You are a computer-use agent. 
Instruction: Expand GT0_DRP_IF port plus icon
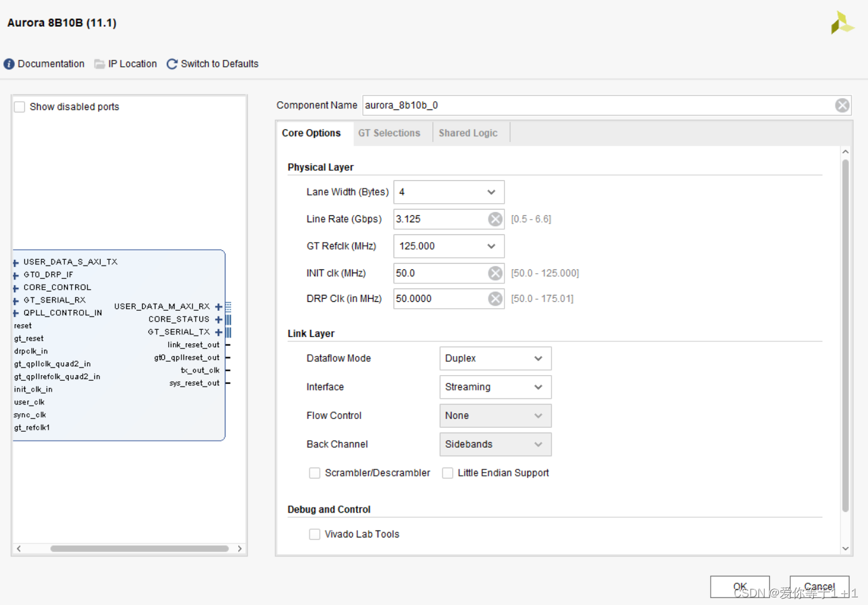[x=16, y=275]
